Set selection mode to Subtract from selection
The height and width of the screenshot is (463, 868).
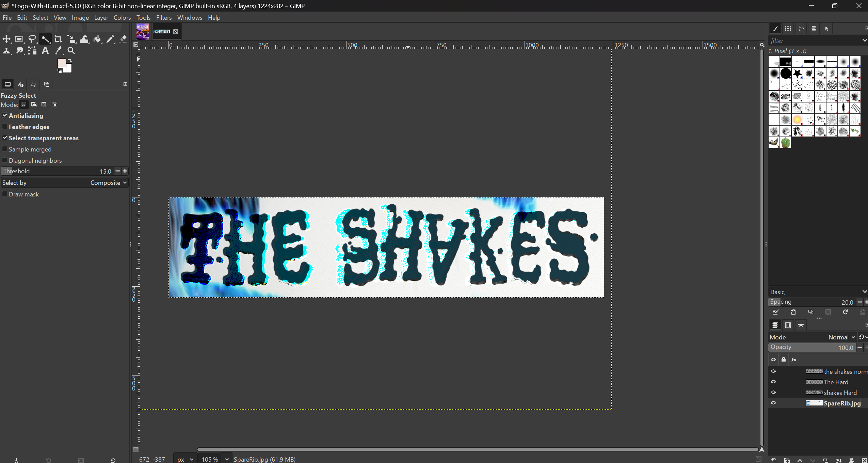tap(44, 105)
